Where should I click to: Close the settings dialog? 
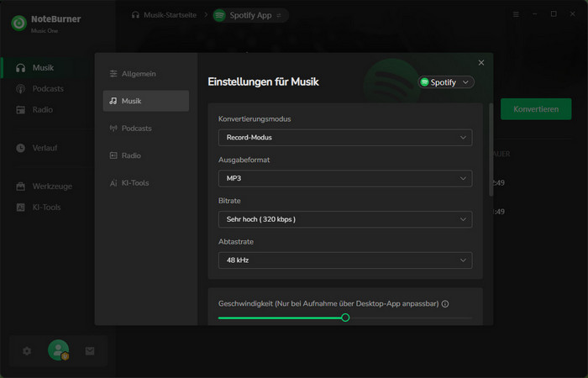(481, 63)
